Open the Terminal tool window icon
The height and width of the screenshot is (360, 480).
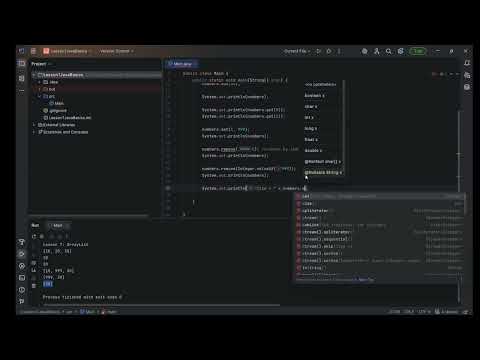click(x=22, y=278)
